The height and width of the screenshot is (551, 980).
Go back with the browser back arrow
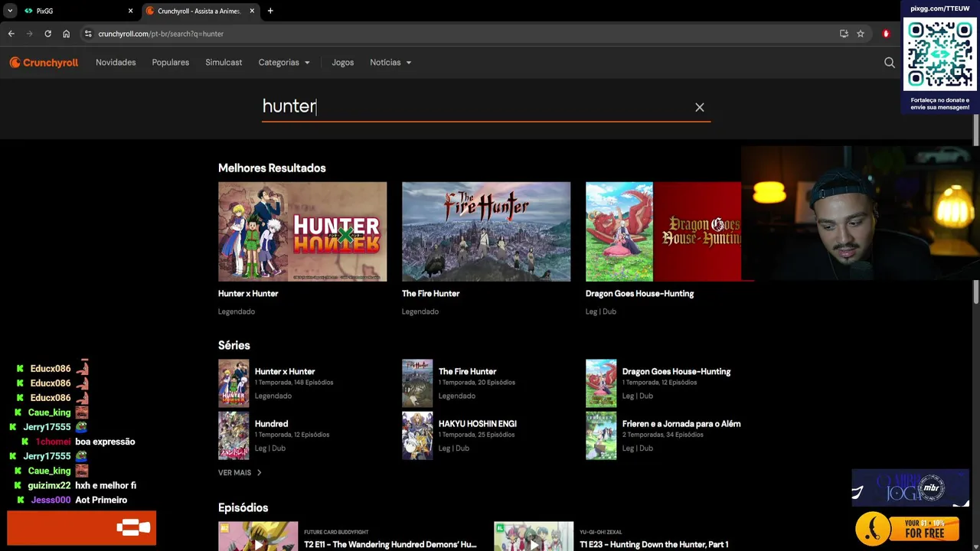11,34
